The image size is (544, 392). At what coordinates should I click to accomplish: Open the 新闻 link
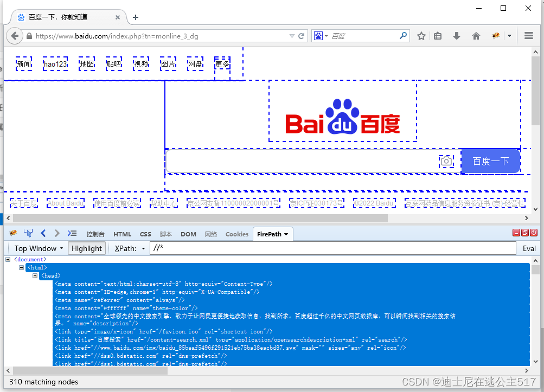[x=24, y=64]
